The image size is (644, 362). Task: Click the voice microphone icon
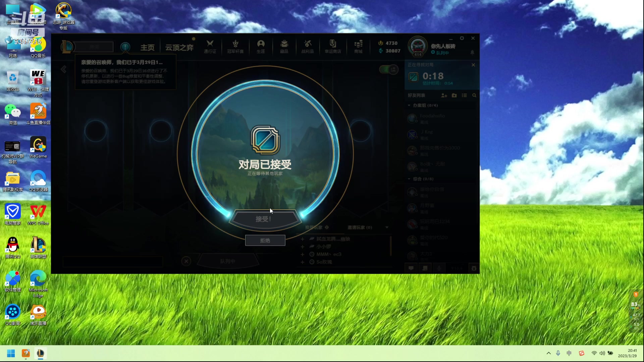(439, 268)
